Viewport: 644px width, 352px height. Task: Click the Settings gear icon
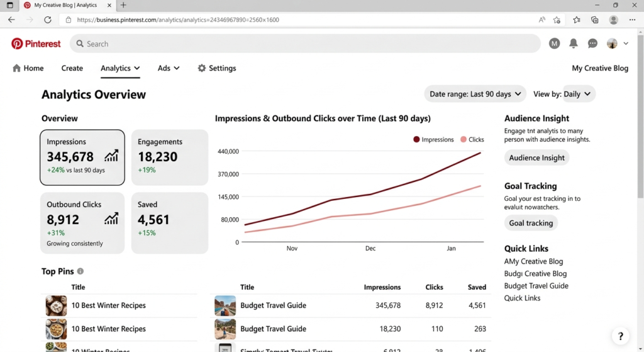pos(202,68)
